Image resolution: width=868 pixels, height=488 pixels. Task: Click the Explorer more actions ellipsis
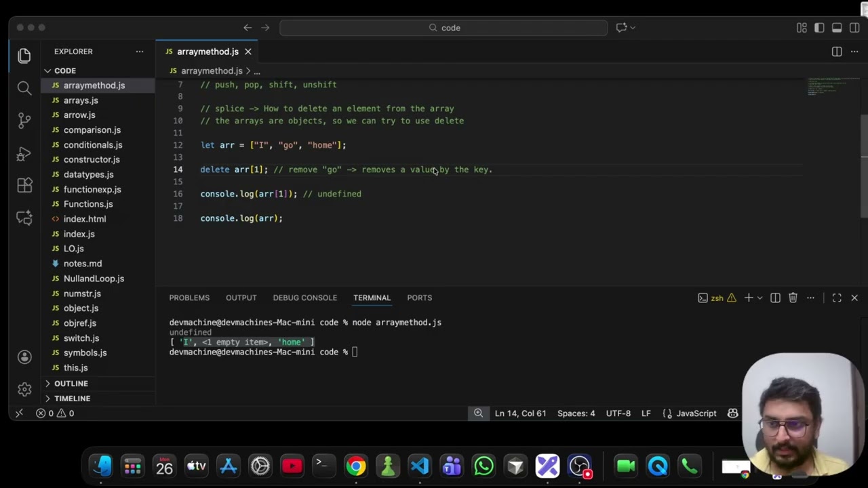[x=140, y=52]
